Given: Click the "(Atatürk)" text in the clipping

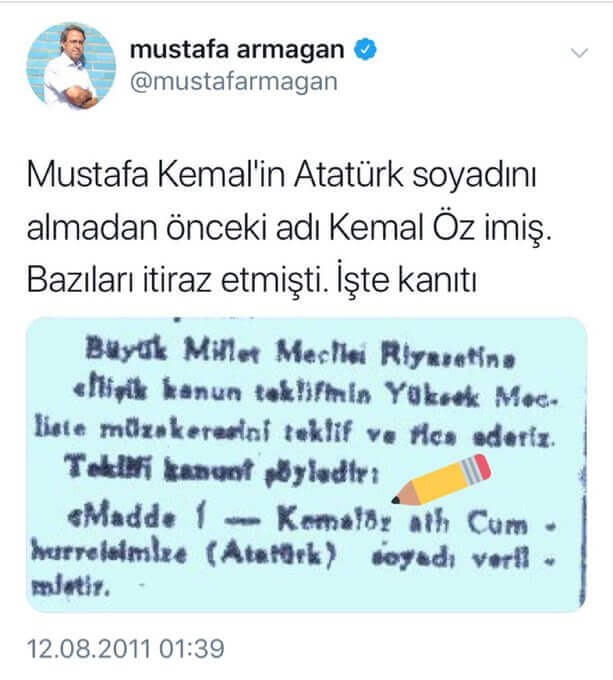Looking at the screenshot, I should (271, 556).
